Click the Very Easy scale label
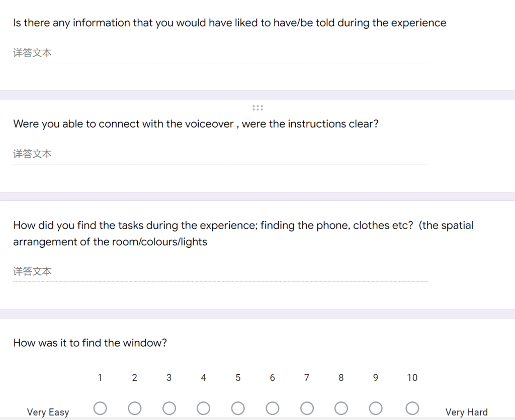The width and height of the screenshot is (515, 420). pyautogui.click(x=48, y=412)
